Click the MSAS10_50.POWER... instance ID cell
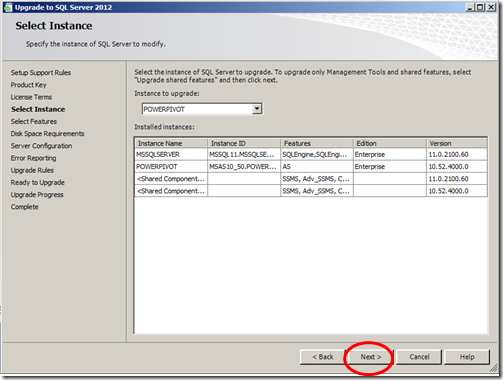This screenshot has height=380, width=503. click(x=244, y=166)
